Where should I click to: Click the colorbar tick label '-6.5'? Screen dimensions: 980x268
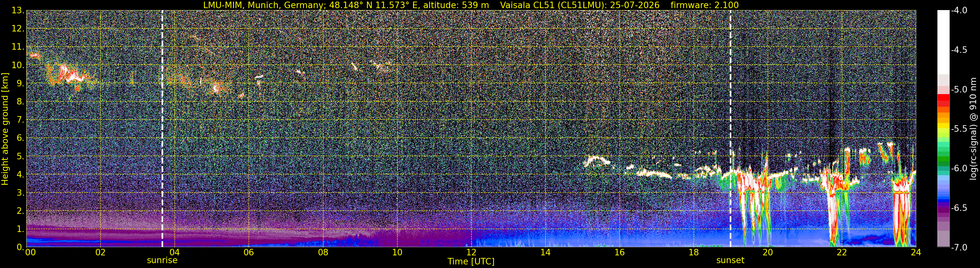pyautogui.click(x=959, y=208)
